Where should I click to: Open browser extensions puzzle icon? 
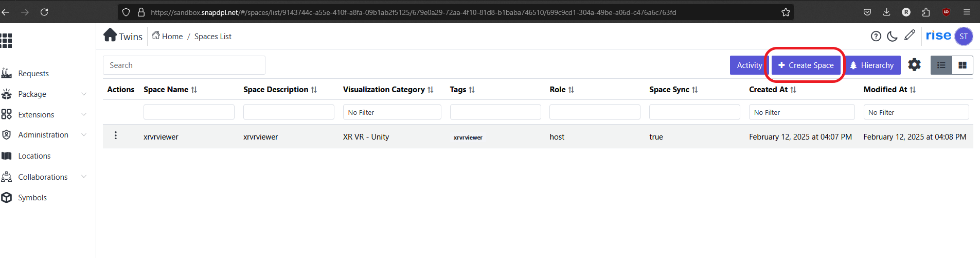point(926,12)
